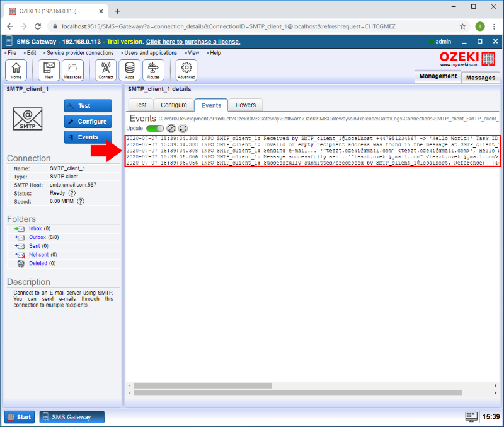The height and width of the screenshot is (427, 504).
Task: Click the 'Sending e-mail...' log line
Action: [312, 151]
